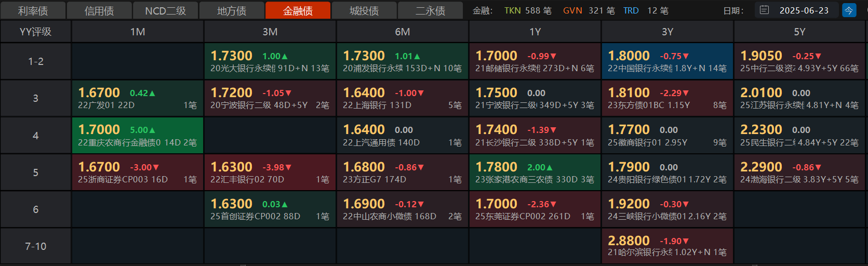Select the active 金融债 tab
The height and width of the screenshot is (266, 868).
point(298,10)
